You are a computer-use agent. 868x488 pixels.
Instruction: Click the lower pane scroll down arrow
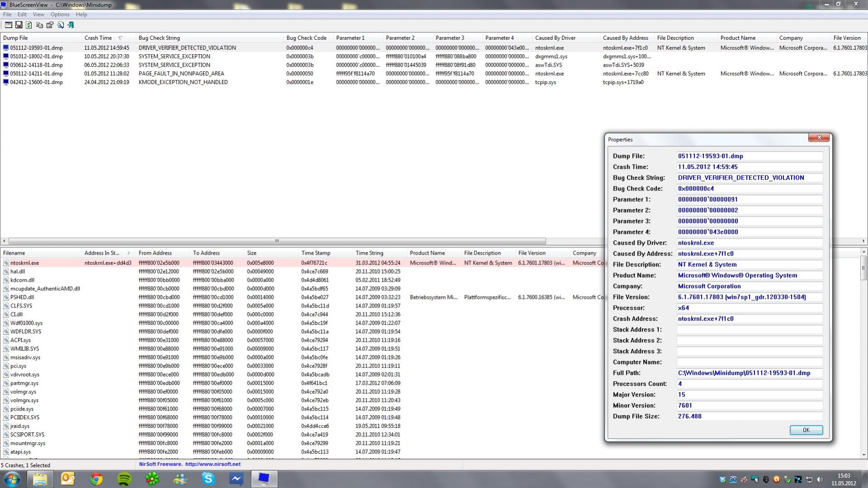863,455
